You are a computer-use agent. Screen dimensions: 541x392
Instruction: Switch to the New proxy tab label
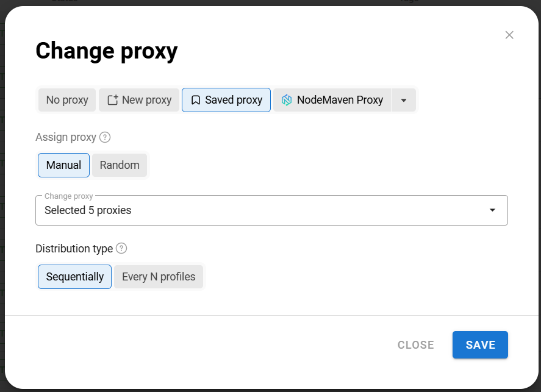[x=146, y=100]
